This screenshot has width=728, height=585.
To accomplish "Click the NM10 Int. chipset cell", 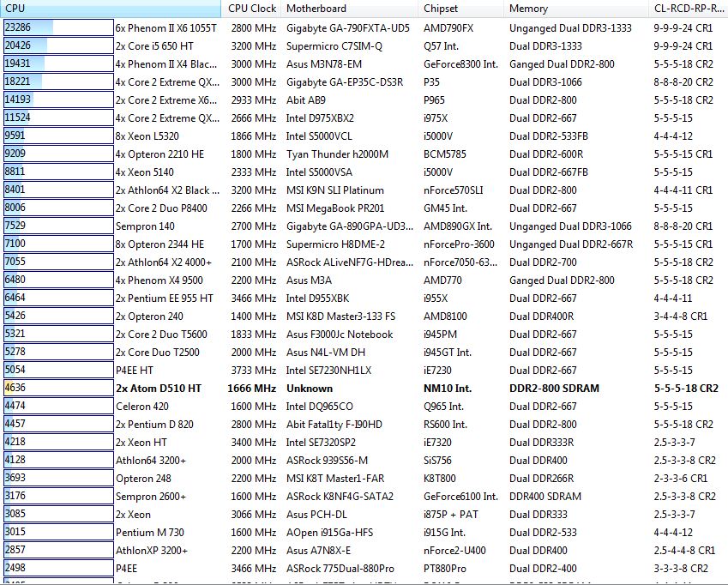I will click(x=448, y=389).
